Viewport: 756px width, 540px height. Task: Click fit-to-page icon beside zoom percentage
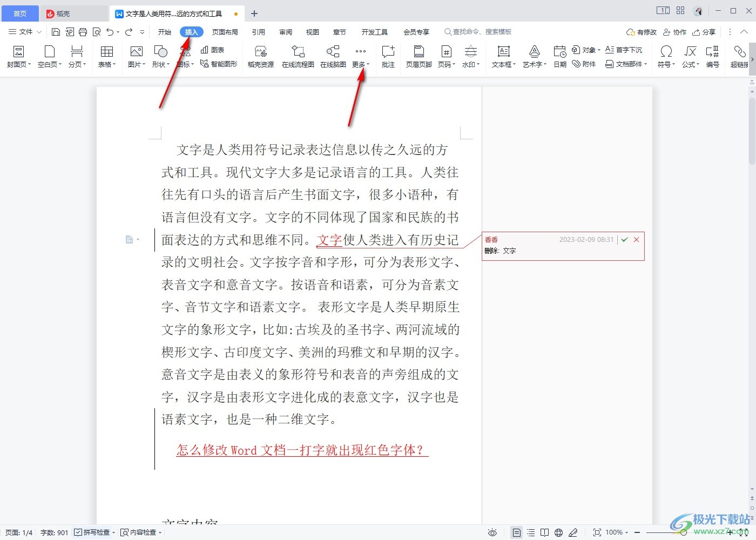(x=597, y=532)
